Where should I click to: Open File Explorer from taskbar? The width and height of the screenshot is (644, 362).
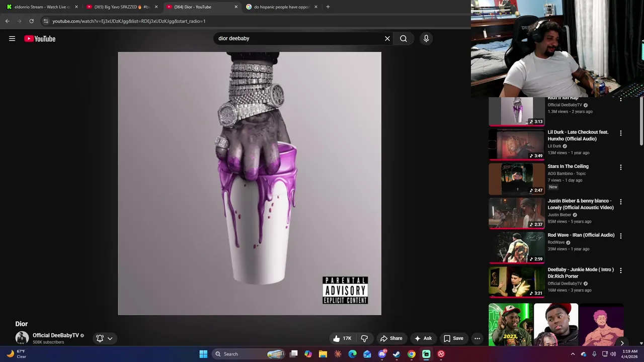coord(323,354)
